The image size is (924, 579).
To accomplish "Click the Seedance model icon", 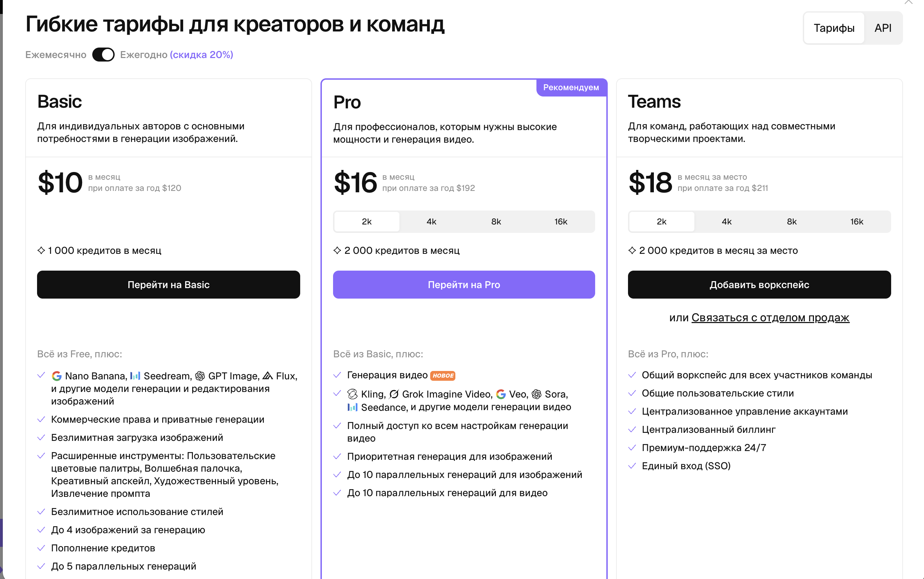I will click(x=352, y=407).
